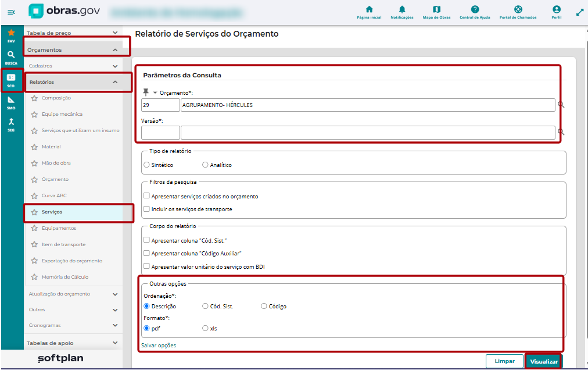Click the Versão description input field

click(368, 133)
